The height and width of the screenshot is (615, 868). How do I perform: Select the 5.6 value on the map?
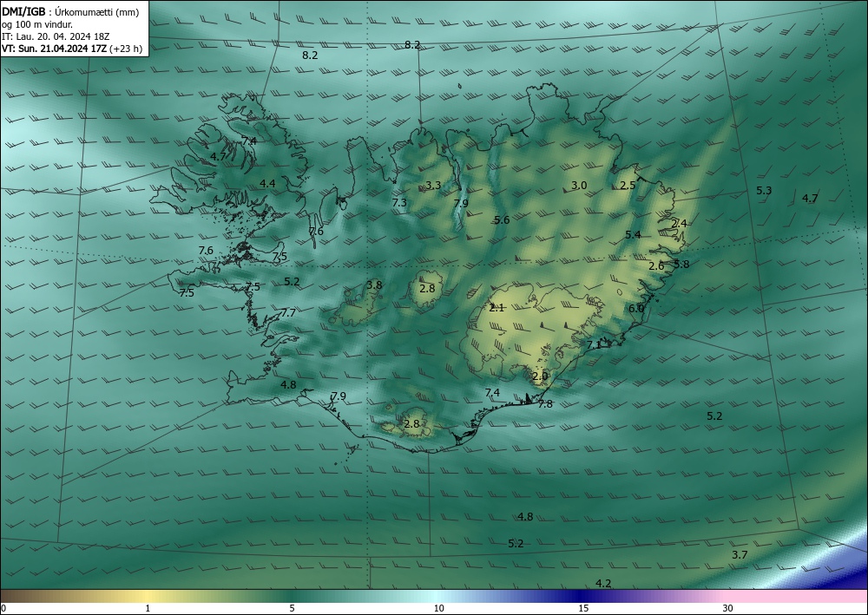tap(502, 219)
